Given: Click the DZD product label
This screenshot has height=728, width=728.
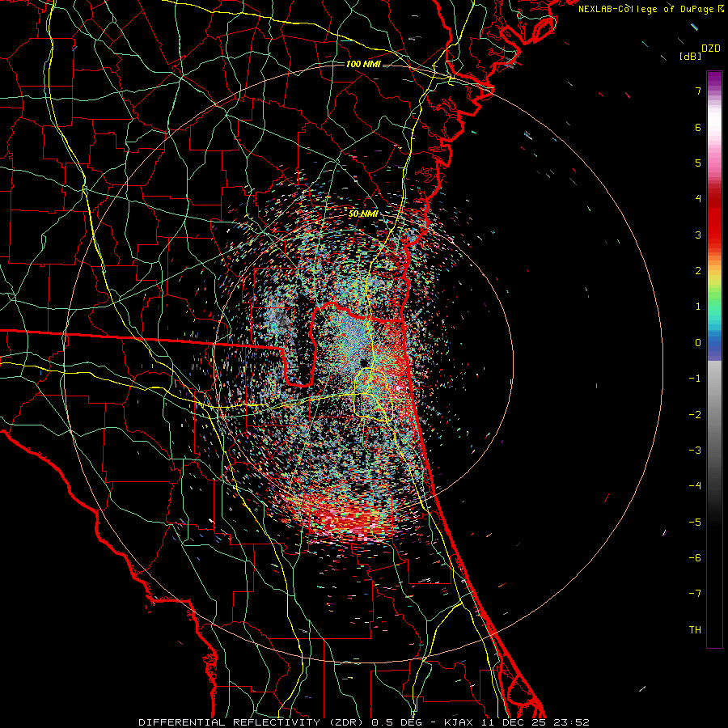Looking at the screenshot, I should (711, 49).
